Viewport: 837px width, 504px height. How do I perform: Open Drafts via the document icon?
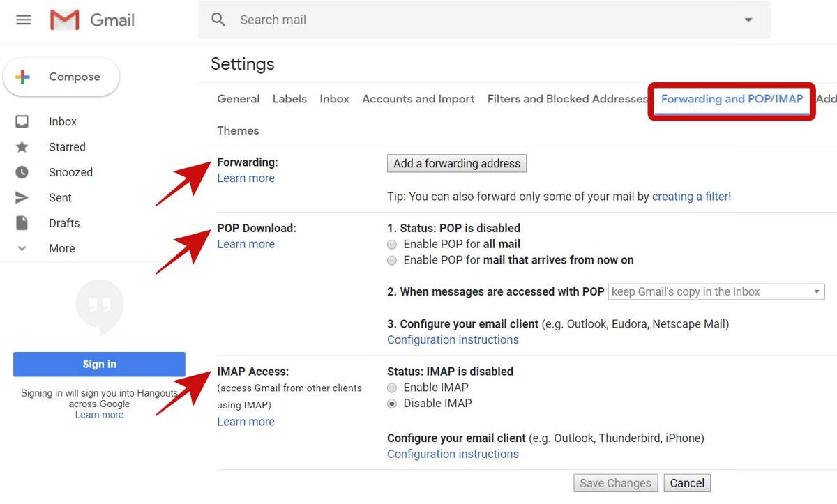click(22, 222)
